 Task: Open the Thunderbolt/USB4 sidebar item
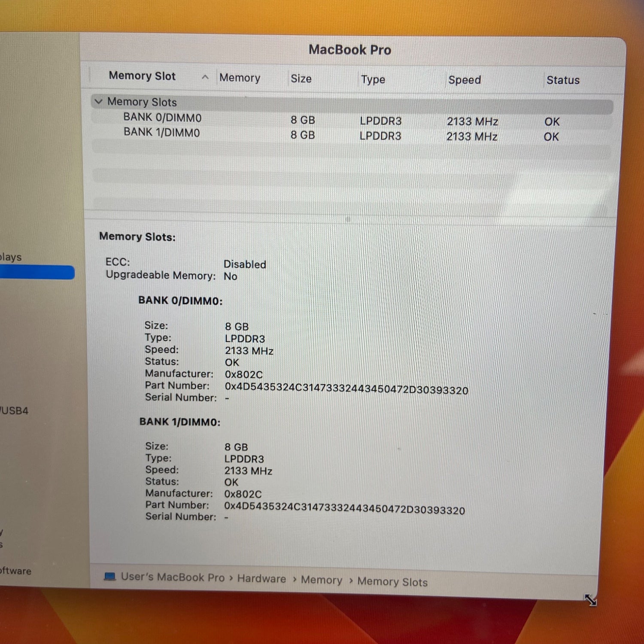(x=14, y=410)
